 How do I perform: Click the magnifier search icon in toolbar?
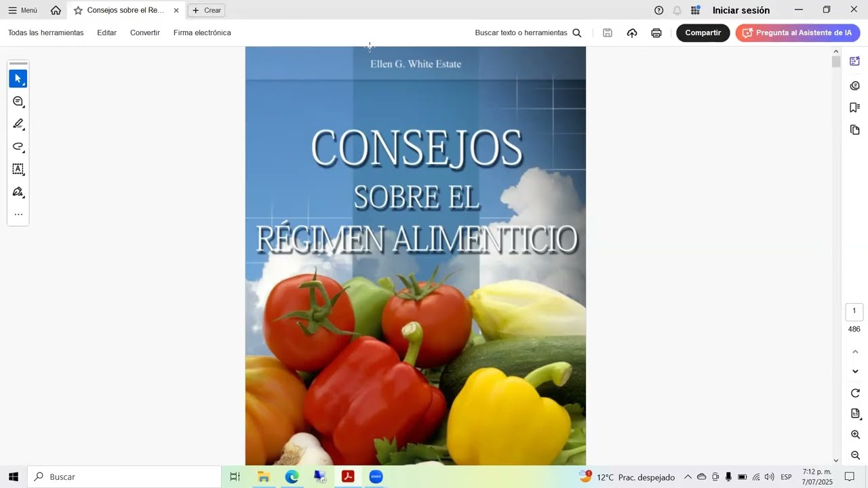coord(577,33)
